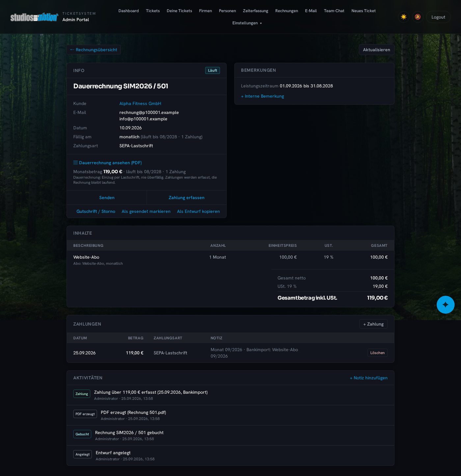Click the Zahlung activity tag
The height and width of the screenshot is (476, 461).
click(x=82, y=394)
